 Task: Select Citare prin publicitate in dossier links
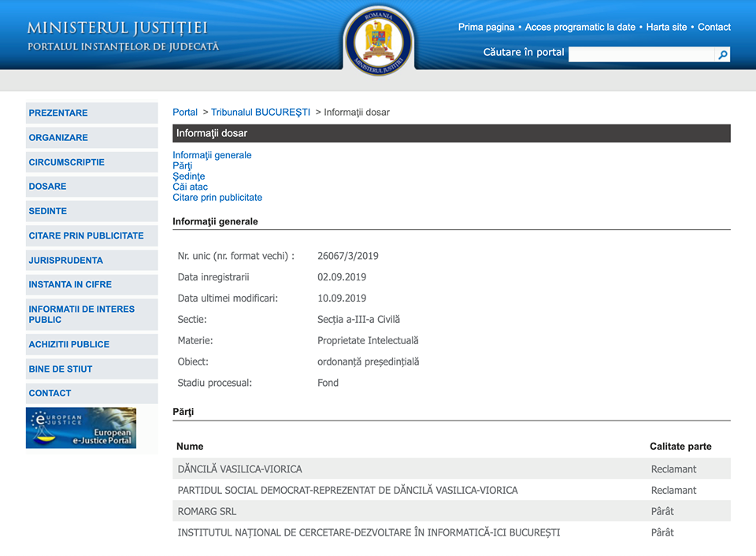217,197
